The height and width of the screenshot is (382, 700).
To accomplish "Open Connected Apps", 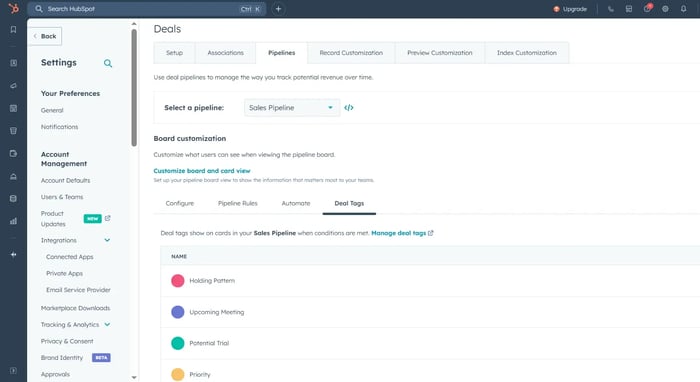I will pyautogui.click(x=70, y=257).
